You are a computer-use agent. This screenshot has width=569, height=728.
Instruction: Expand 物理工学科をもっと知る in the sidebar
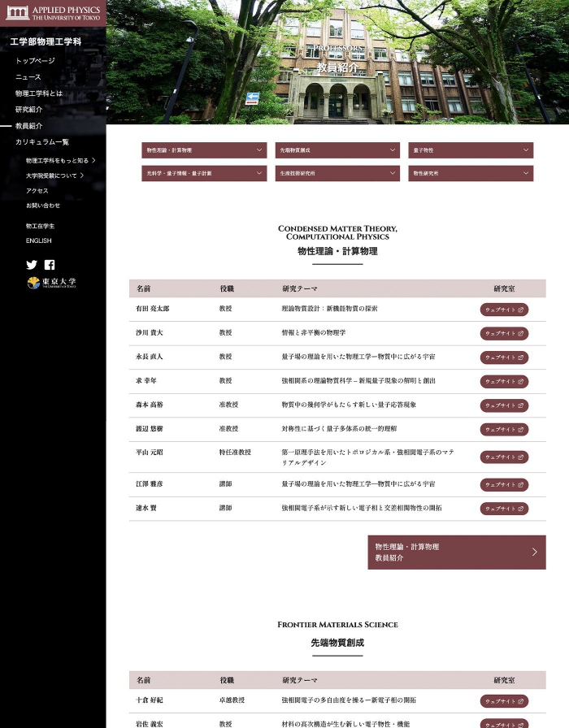(x=60, y=161)
